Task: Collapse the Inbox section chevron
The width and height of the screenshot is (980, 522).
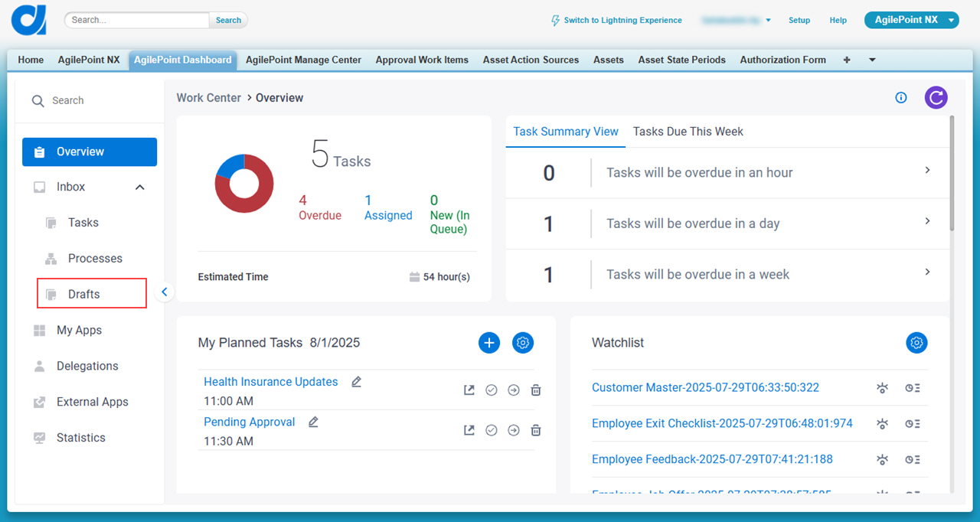Action: click(140, 187)
